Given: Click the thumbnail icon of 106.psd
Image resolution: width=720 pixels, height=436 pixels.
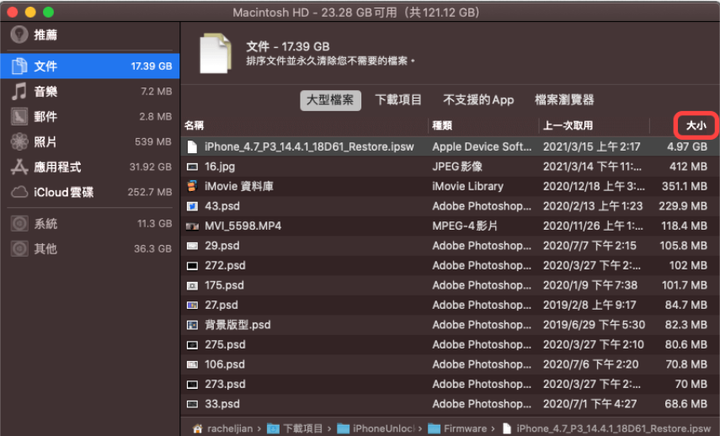Looking at the screenshot, I should [x=192, y=364].
